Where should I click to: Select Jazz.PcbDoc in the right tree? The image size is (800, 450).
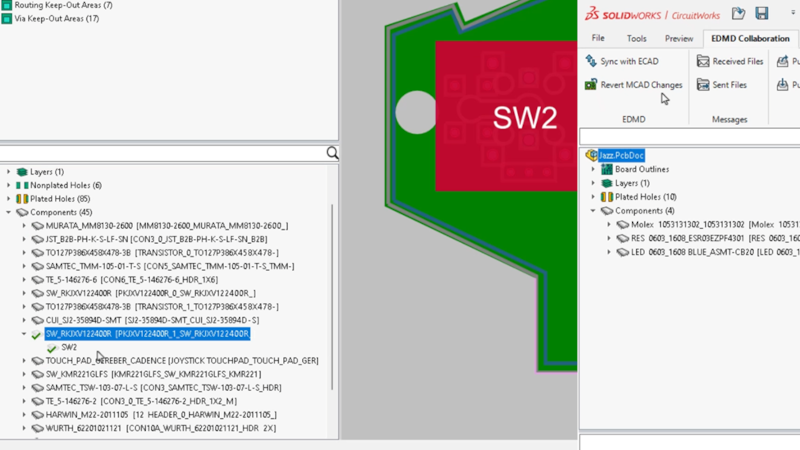coord(621,155)
